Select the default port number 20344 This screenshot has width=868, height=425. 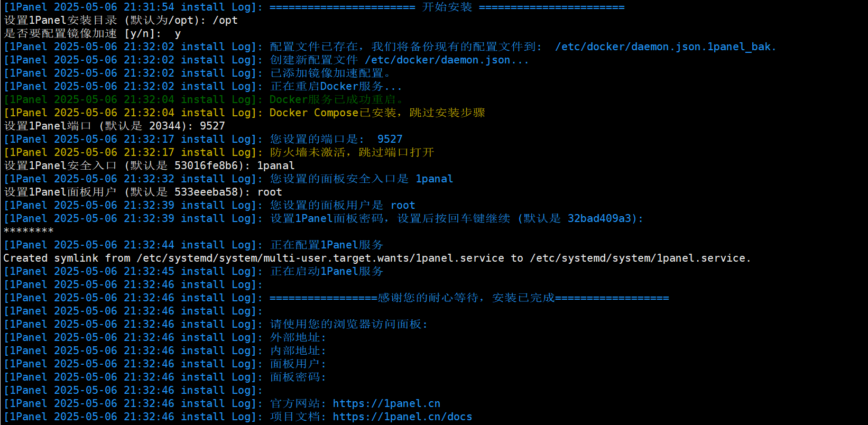pos(165,126)
